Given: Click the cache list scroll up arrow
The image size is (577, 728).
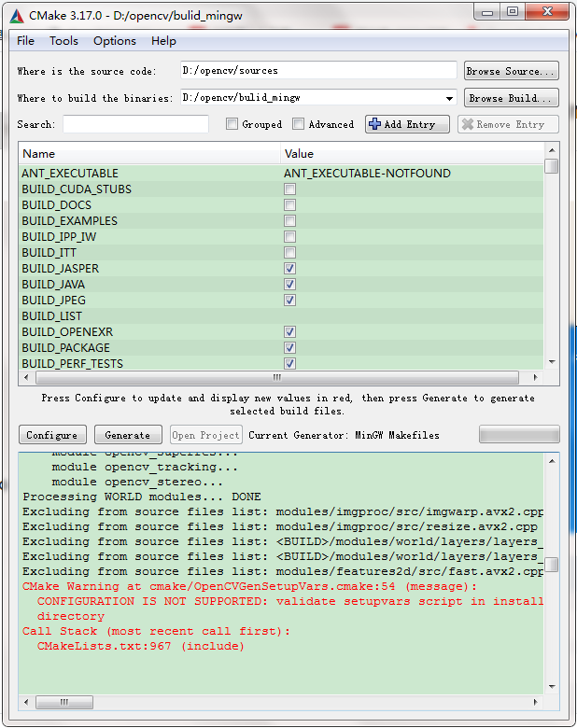Looking at the screenshot, I should tap(552, 150).
